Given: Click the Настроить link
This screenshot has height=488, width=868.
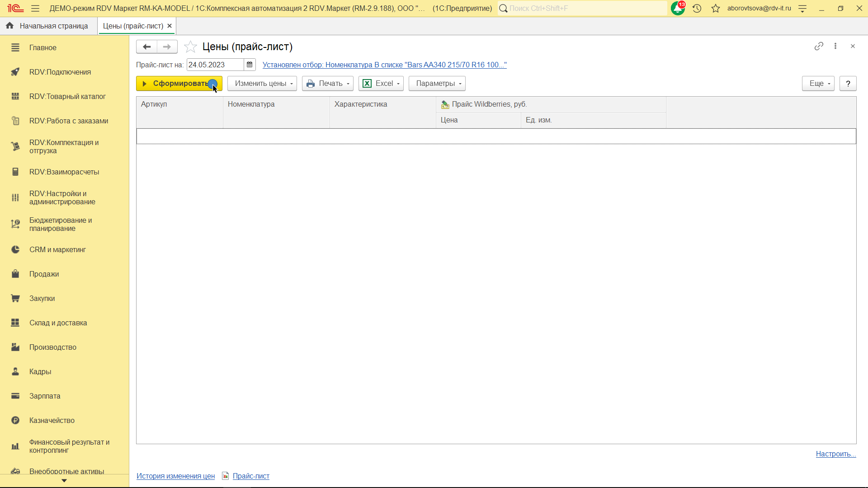Looking at the screenshot, I should (x=835, y=454).
